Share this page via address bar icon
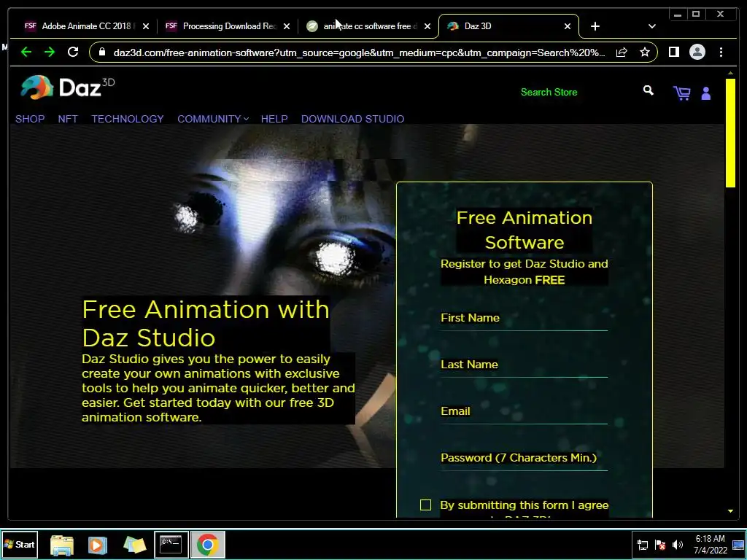 click(x=622, y=52)
